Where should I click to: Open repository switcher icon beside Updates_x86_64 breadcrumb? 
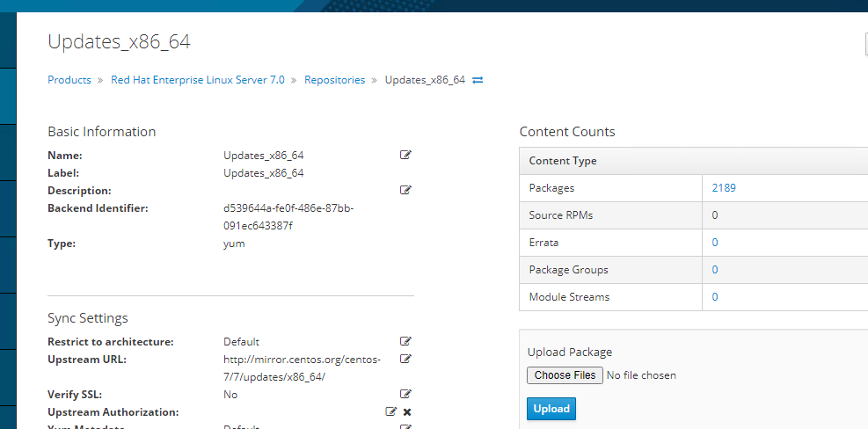click(x=478, y=80)
